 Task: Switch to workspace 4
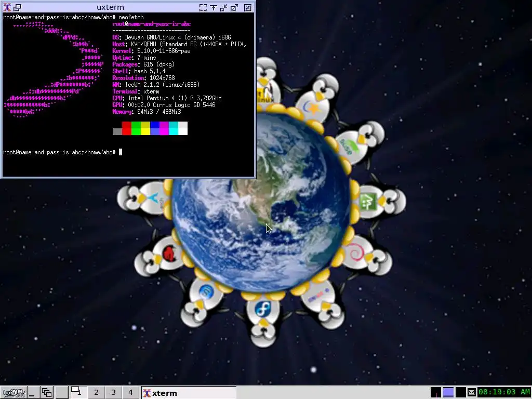pos(130,393)
